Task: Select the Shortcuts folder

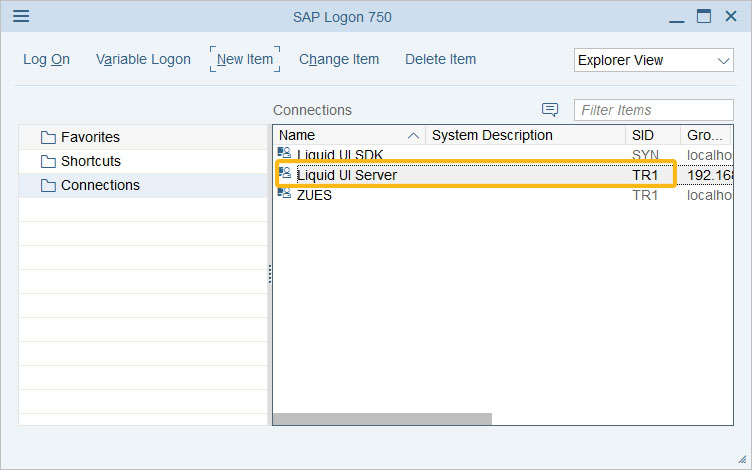Action: [143, 161]
